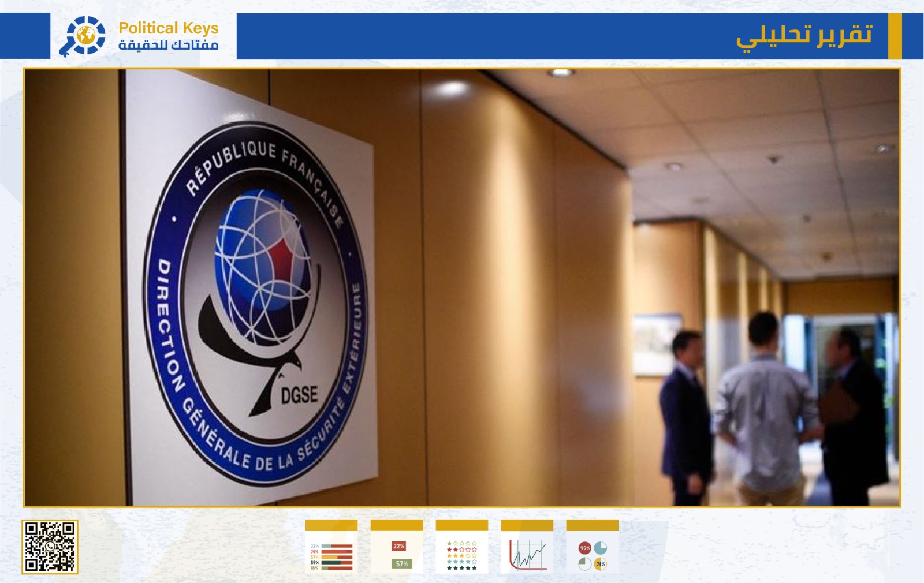Viewport: 924px width, 583px height.
Task: Click the WhatsApp QR code
Action: [x=50, y=547]
